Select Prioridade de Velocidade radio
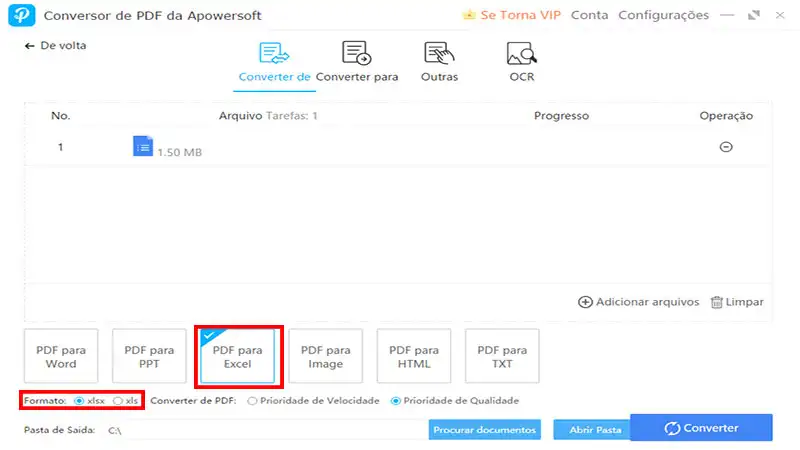The height and width of the screenshot is (450, 800). click(x=252, y=401)
